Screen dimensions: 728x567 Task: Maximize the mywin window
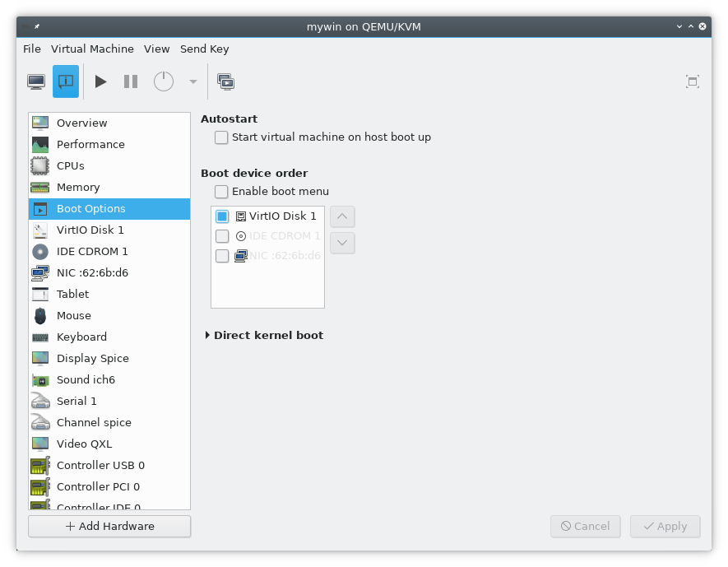[691, 26]
